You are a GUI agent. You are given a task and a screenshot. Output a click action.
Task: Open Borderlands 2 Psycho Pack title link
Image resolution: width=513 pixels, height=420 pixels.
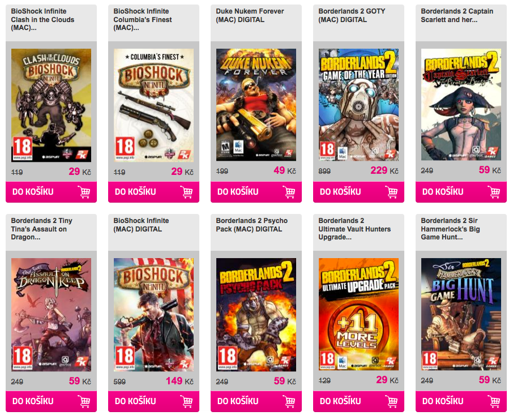point(251,225)
